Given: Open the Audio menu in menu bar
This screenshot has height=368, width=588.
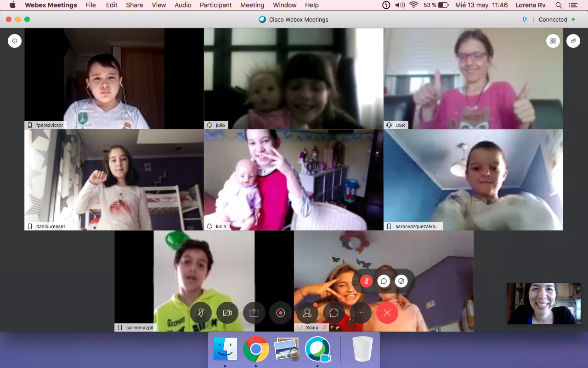Looking at the screenshot, I should click(183, 5).
